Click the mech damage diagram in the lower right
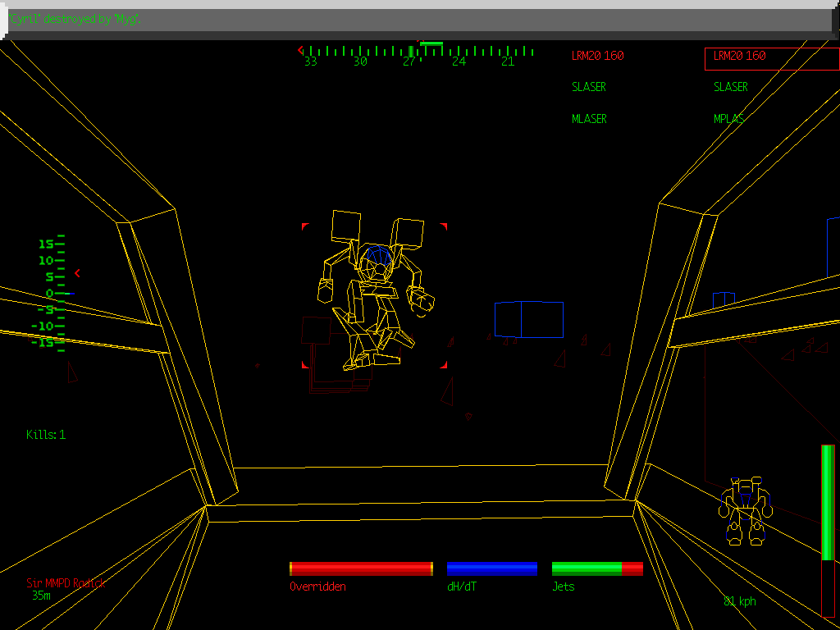Viewport: 840px width, 630px height. pos(745,510)
